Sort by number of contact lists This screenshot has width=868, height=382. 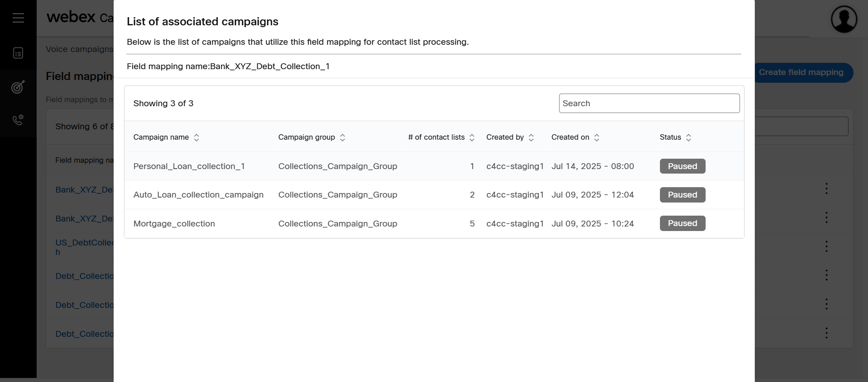(x=472, y=137)
